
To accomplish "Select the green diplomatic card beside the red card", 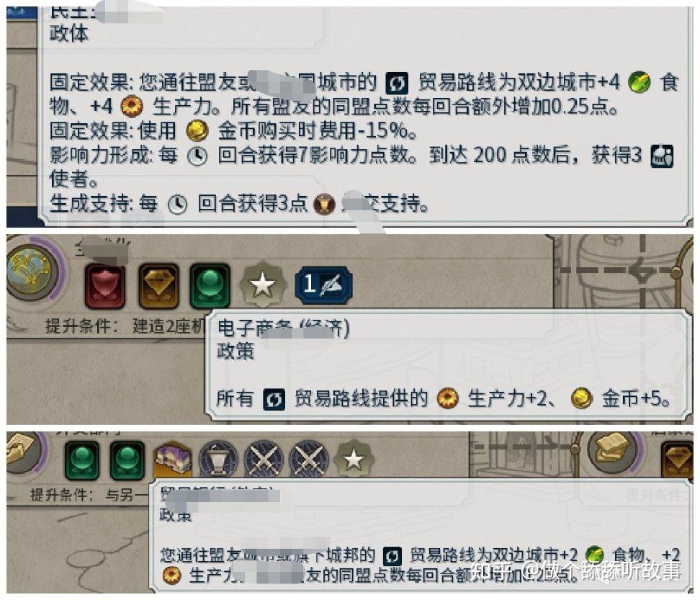I will (210, 286).
